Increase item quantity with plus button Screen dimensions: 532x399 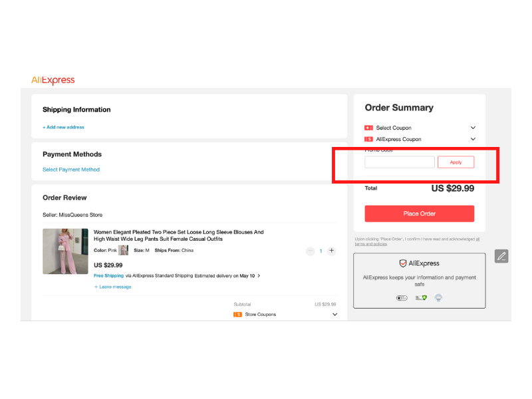331,251
